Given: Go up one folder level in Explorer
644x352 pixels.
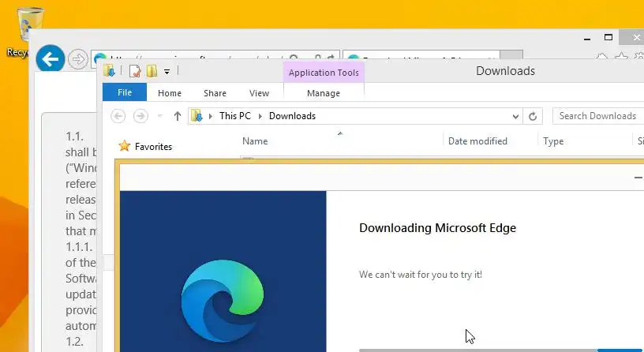Looking at the screenshot, I should (178, 116).
